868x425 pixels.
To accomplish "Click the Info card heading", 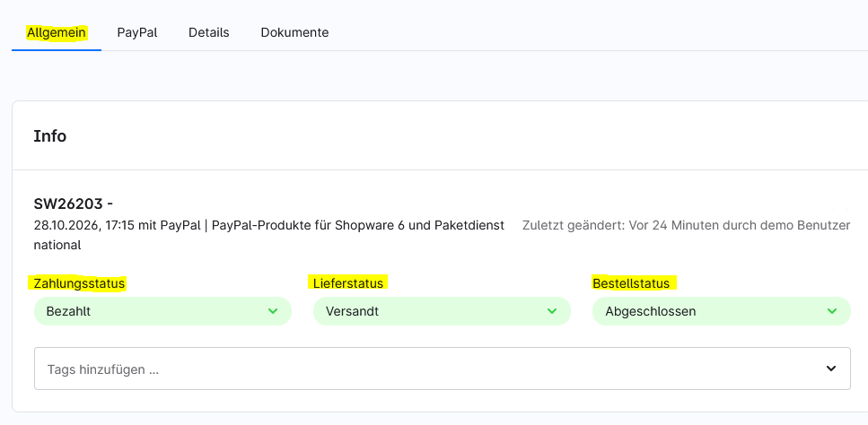I will click(x=50, y=136).
